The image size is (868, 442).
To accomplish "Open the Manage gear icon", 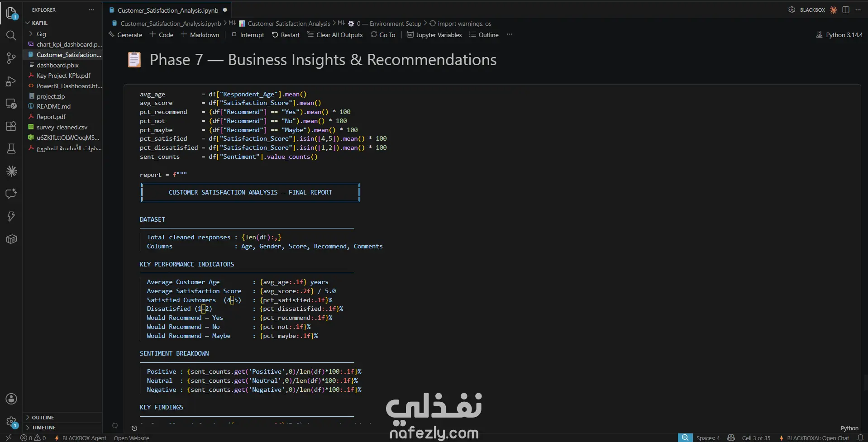I will pyautogui.click(x=11, y=422).
